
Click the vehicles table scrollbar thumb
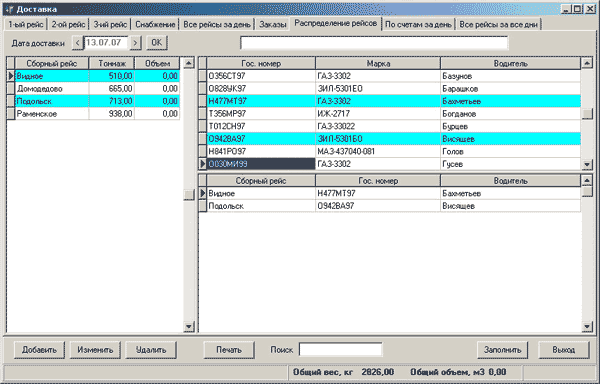point(587,114)
